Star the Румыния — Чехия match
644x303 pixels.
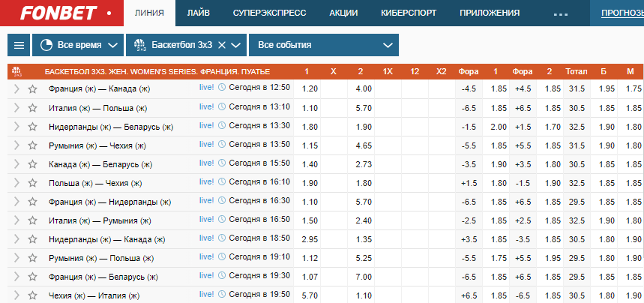pyautogui.click(x=32, y=145)
